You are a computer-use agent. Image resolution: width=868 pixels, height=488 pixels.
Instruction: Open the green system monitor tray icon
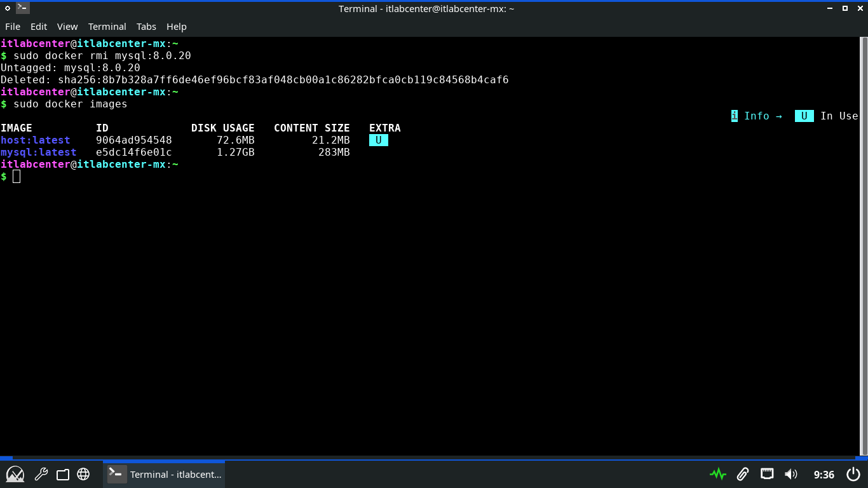point(718,474)
